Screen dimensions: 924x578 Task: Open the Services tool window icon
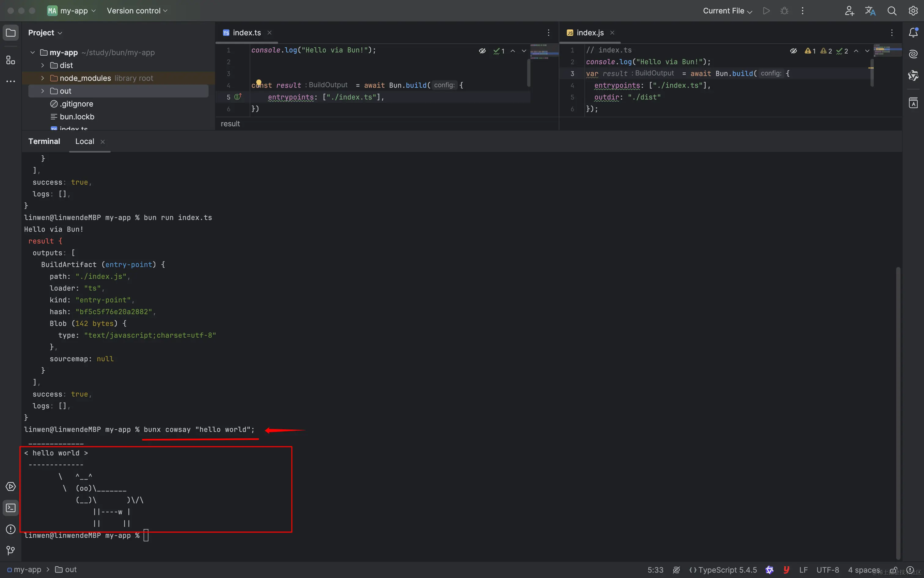tap(11, 487)
